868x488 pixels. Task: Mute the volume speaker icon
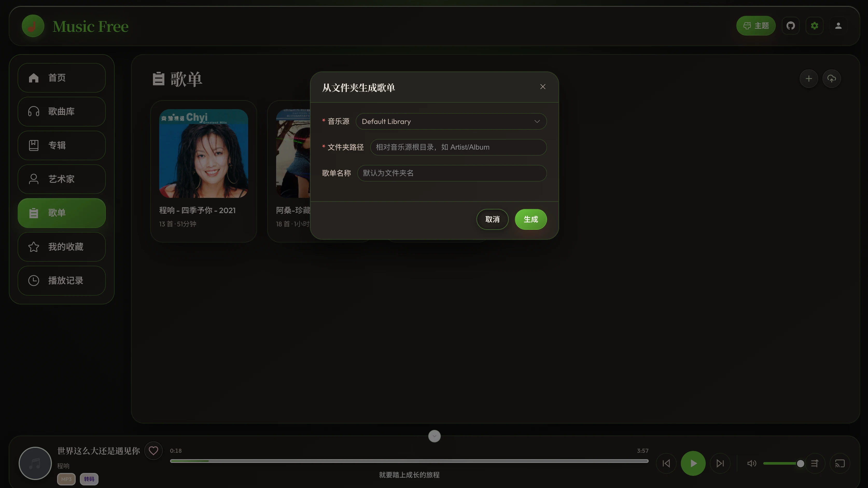tap(751, 463)
